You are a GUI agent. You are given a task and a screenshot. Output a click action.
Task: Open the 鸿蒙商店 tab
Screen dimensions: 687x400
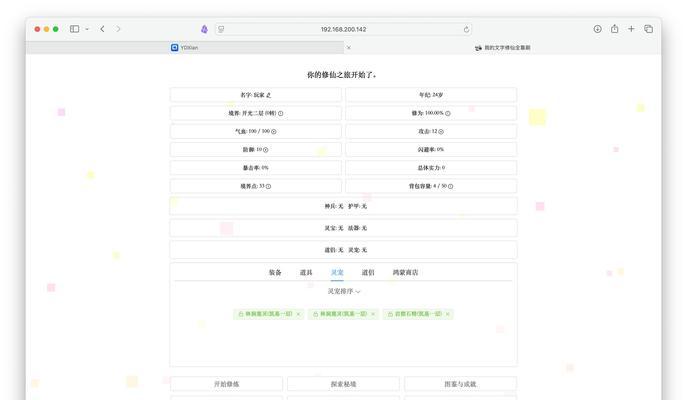[x=406, y=272]
